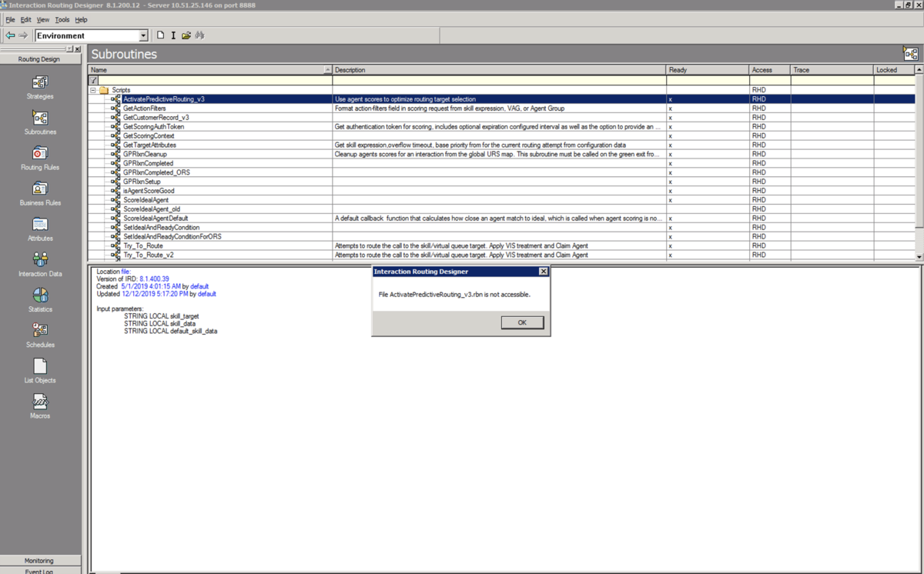Viewport: 924px width, 574px height.
Task: Click the back arrow toolbar icon
Action: click(10, 35)
